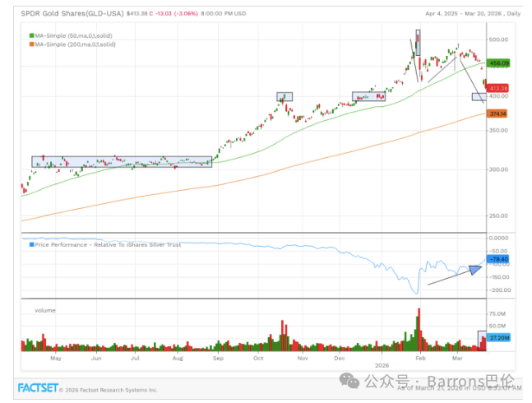532x403 pixels.
Task: Select the SPDR Gold Shares(GLD-USA) title
Action: coord(72,13)
